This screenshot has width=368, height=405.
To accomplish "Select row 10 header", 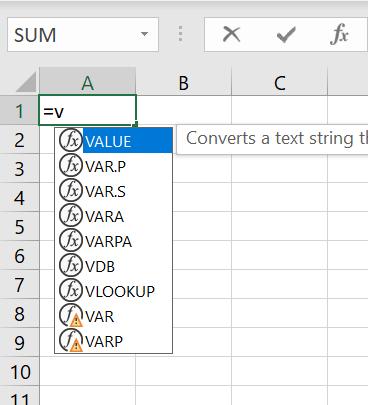I will tap(19, 371).
